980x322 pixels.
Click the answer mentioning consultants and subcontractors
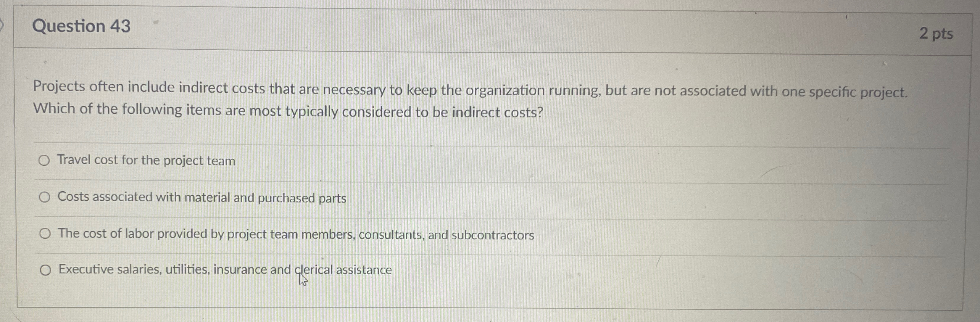tap(296, 234)
